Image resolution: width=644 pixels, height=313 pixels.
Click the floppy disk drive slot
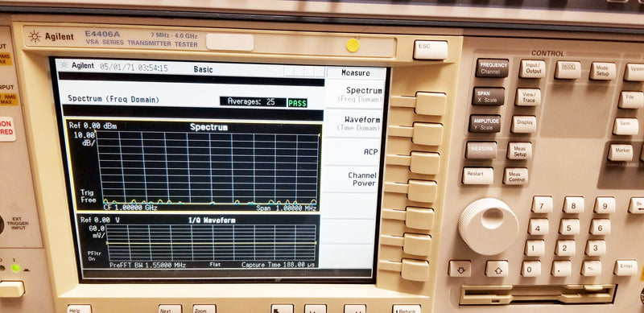click(538, 294)
